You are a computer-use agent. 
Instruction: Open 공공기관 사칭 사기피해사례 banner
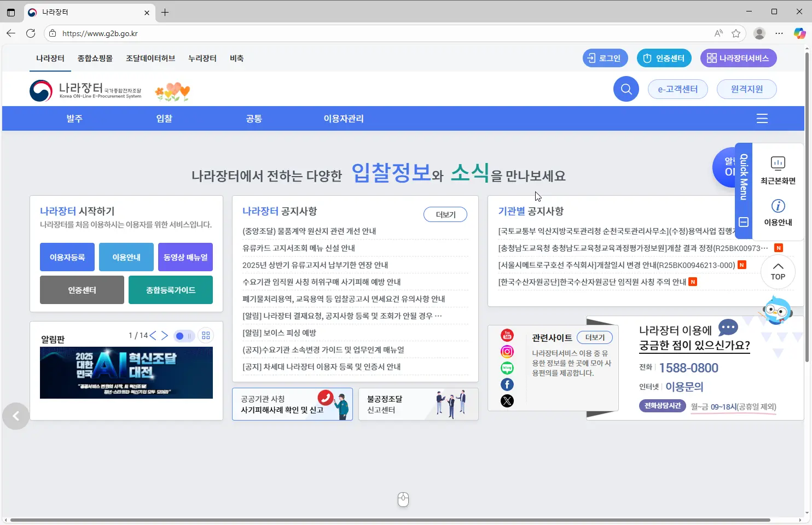coord(292,404)
